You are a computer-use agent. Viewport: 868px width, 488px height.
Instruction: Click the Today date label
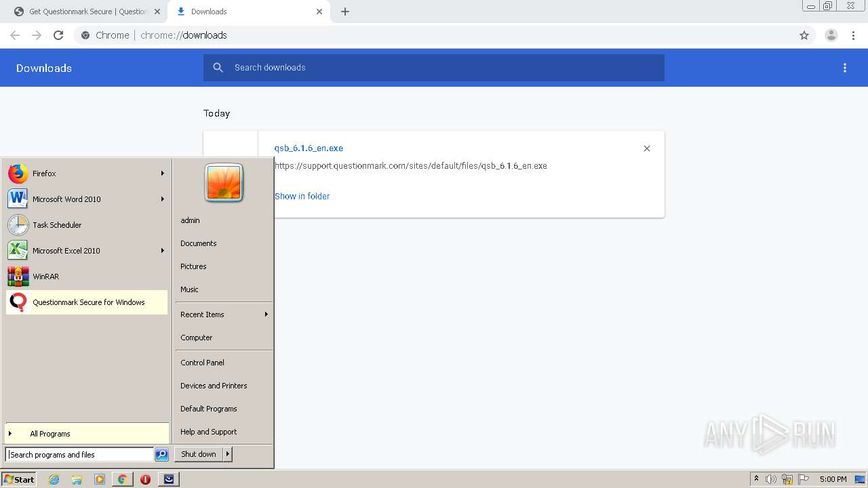(216, 113)
